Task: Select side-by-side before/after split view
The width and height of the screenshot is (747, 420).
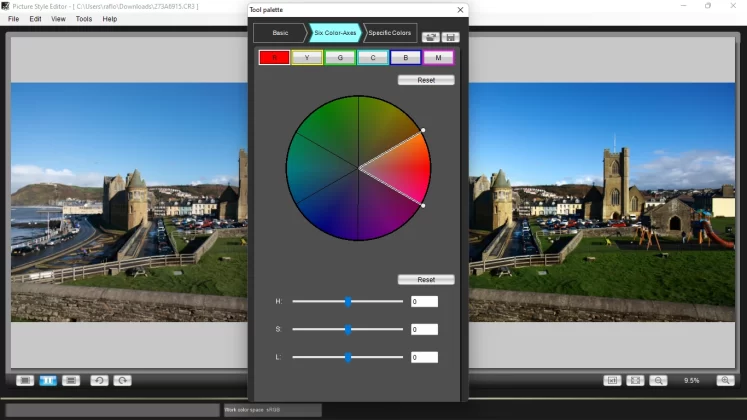Action: 48,380
